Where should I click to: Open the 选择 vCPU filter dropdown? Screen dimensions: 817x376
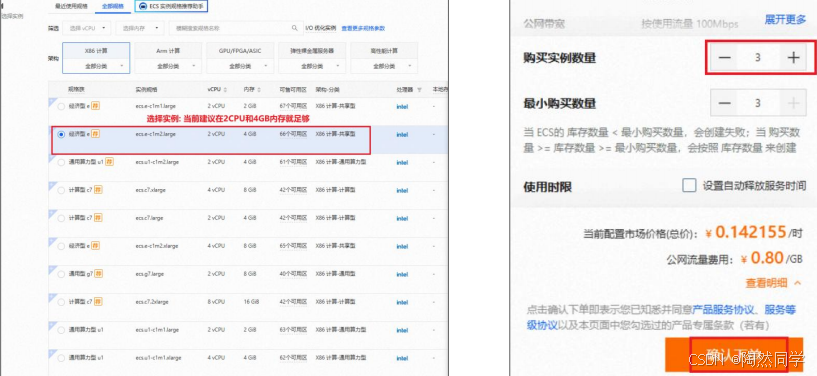coord(87,28)
